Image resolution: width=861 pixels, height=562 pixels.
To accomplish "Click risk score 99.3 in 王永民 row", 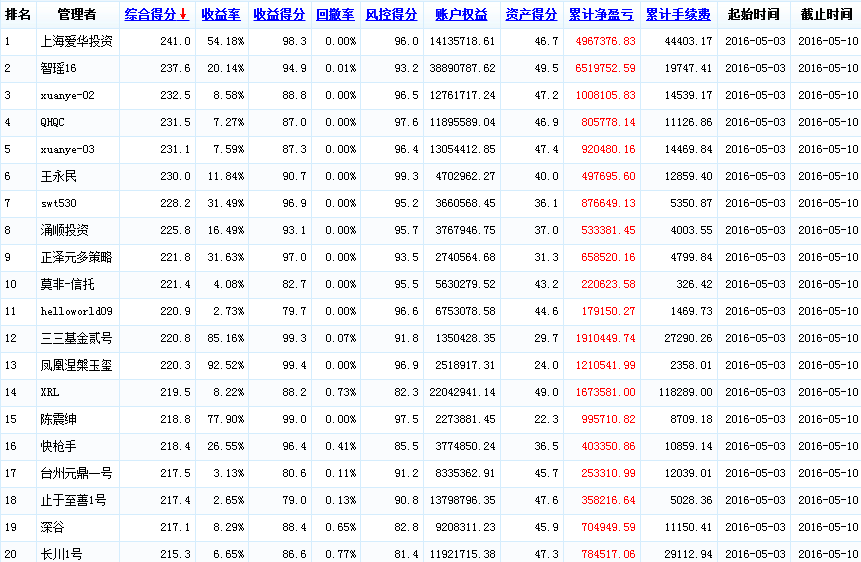I will click(x=406, y=176).
